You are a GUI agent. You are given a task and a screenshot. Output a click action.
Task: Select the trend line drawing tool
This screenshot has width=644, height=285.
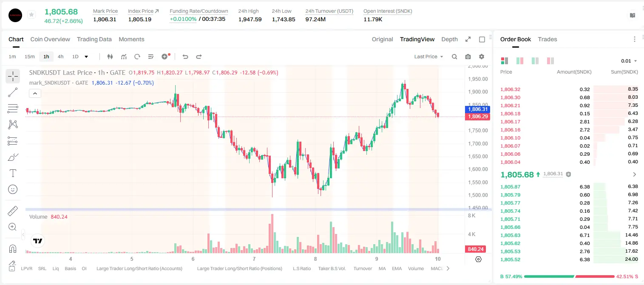click(13, 92)
